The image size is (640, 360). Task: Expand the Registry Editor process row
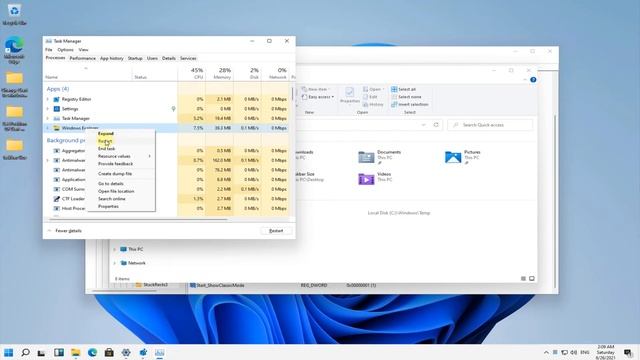(x=48, y=99)
